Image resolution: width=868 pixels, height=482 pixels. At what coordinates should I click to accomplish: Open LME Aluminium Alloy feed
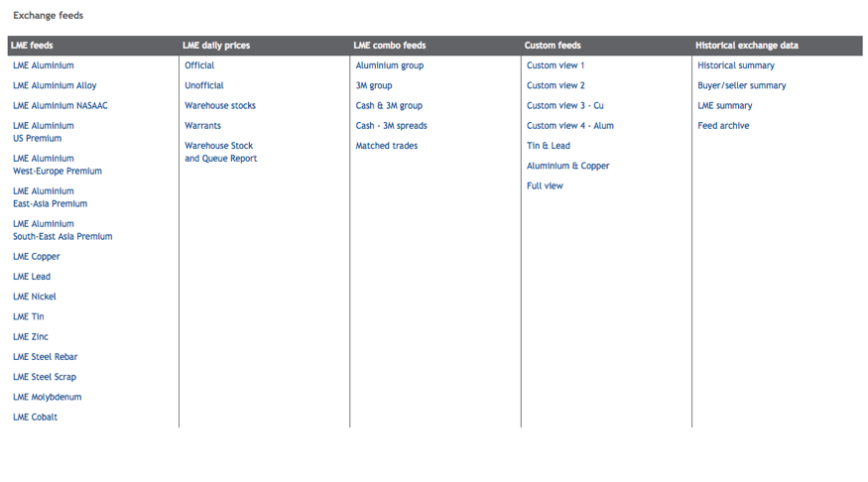[55, 85]
